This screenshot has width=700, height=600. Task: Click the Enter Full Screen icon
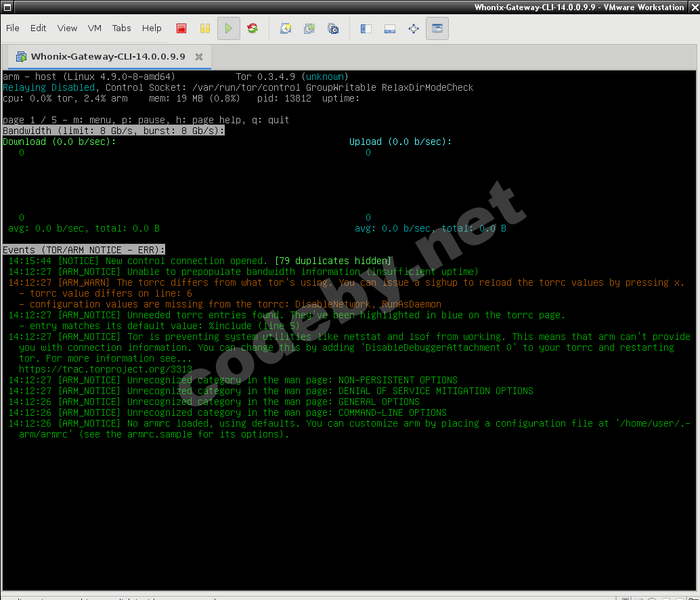tap(414, 28)
